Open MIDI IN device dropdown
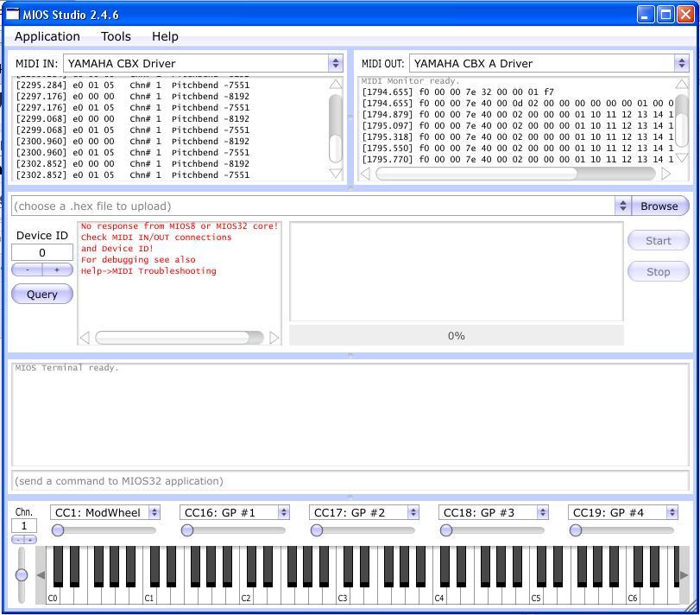This screenshot has height=615, width=700. pos(335,63)
